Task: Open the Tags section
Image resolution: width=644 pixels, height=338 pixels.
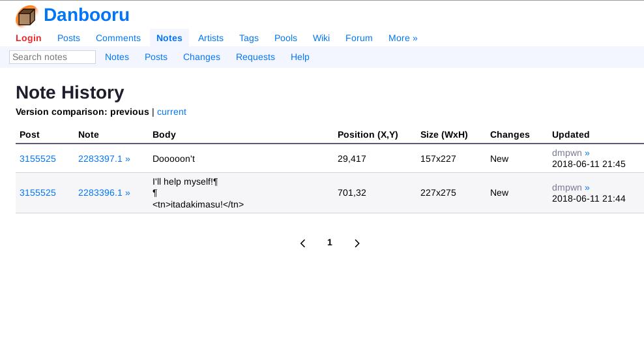Action: (249, 38)
